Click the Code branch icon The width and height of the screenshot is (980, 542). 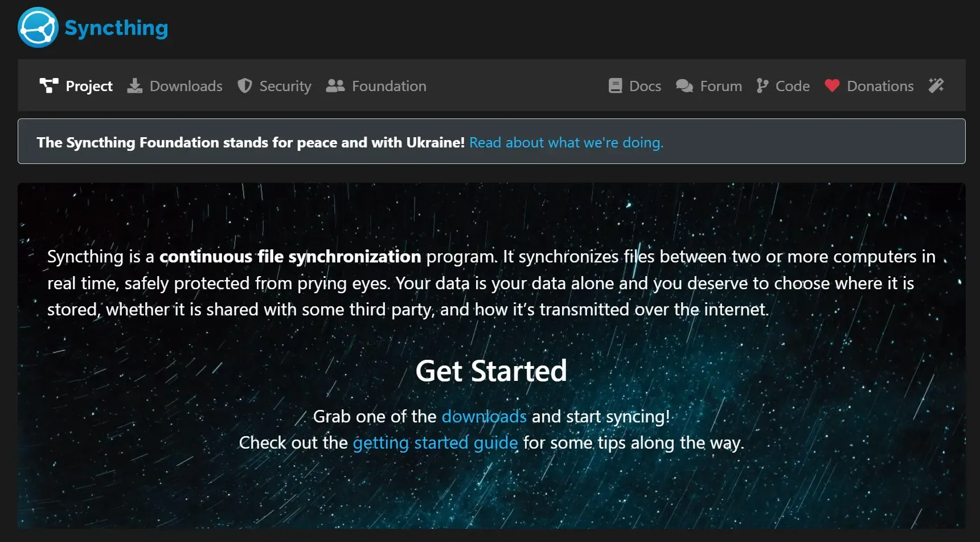click(x=762, y=85)
